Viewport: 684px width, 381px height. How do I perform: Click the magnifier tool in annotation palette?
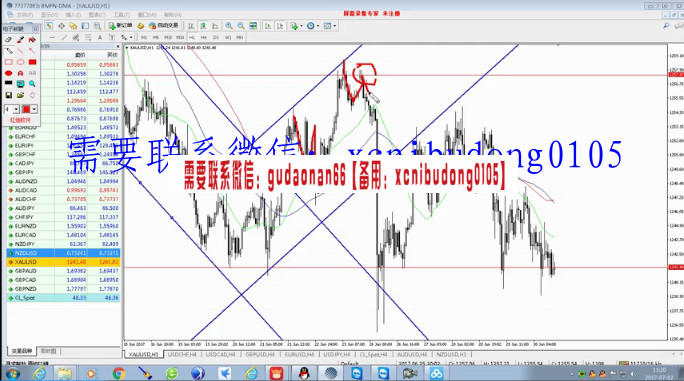[x=32, y=84]
